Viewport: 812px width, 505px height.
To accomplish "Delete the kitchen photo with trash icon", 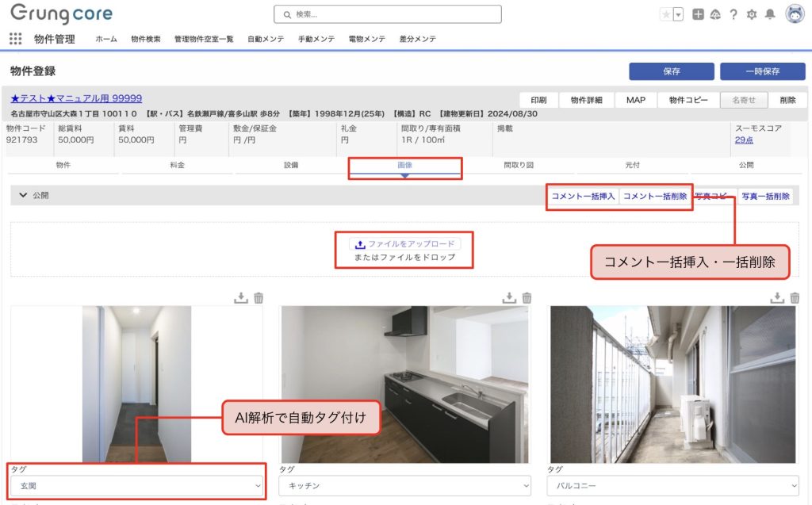I will [527, 298].
